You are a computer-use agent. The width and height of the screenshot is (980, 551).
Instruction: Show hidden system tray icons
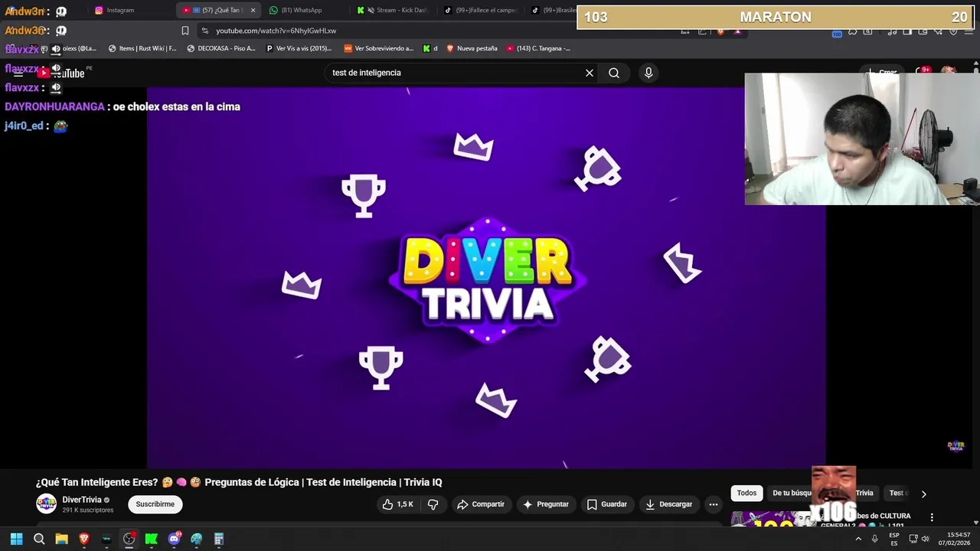[858, 539]
